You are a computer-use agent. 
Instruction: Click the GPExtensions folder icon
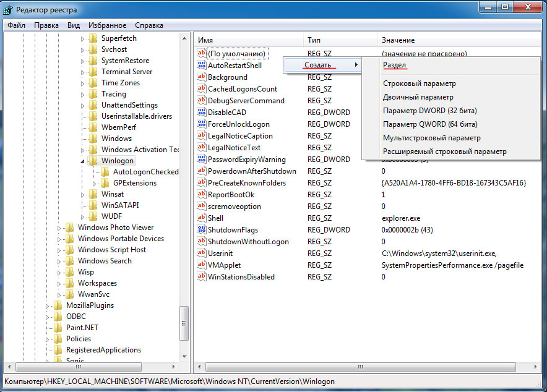coord(105,183)
